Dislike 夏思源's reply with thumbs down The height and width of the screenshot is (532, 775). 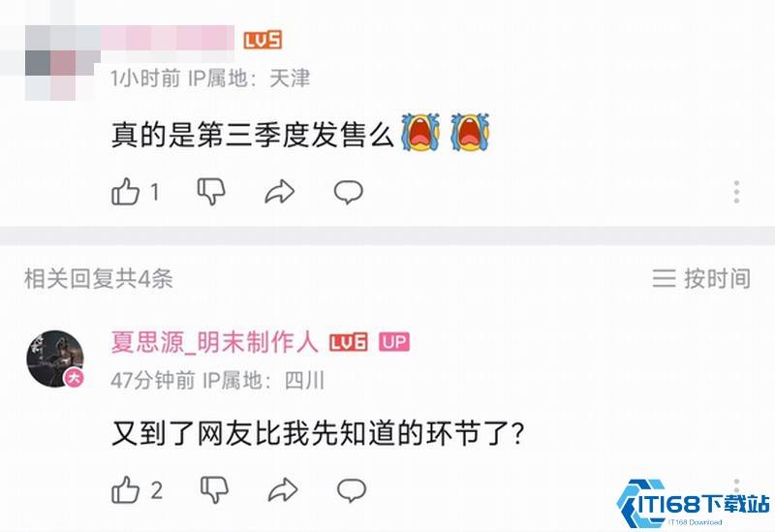pos(214,490)
